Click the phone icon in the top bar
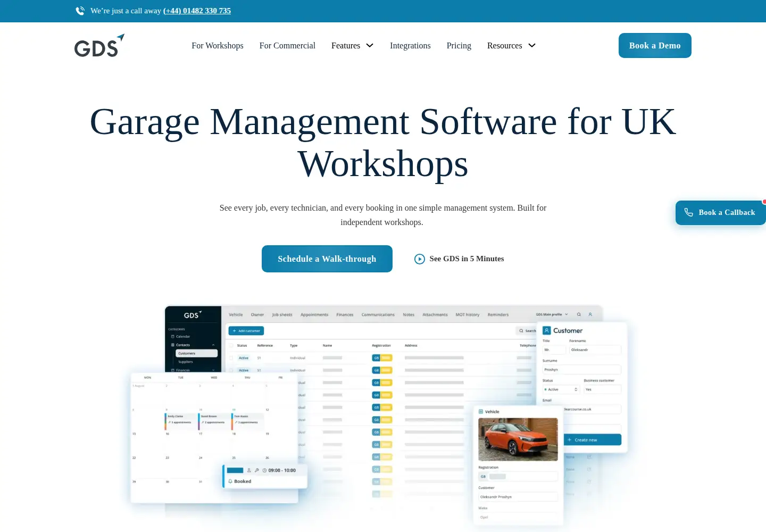Screen dimensions: 766x532 coord(80,11)
